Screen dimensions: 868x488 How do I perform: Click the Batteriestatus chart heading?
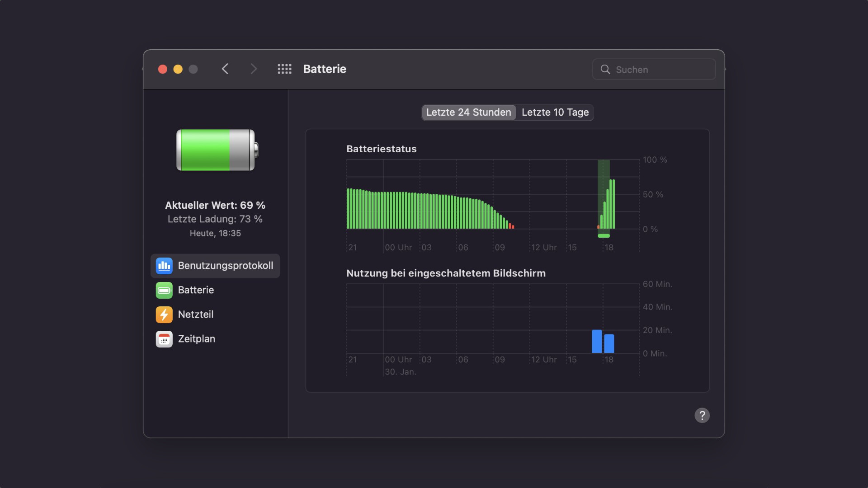pos(382,149)
